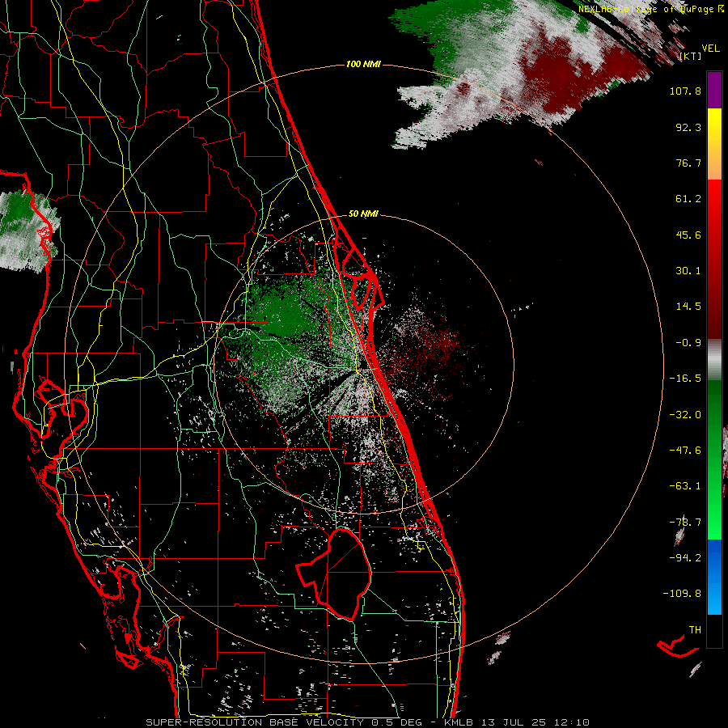
Task: Select the -32.0 scale value
Action: click(x=685, y=415)
